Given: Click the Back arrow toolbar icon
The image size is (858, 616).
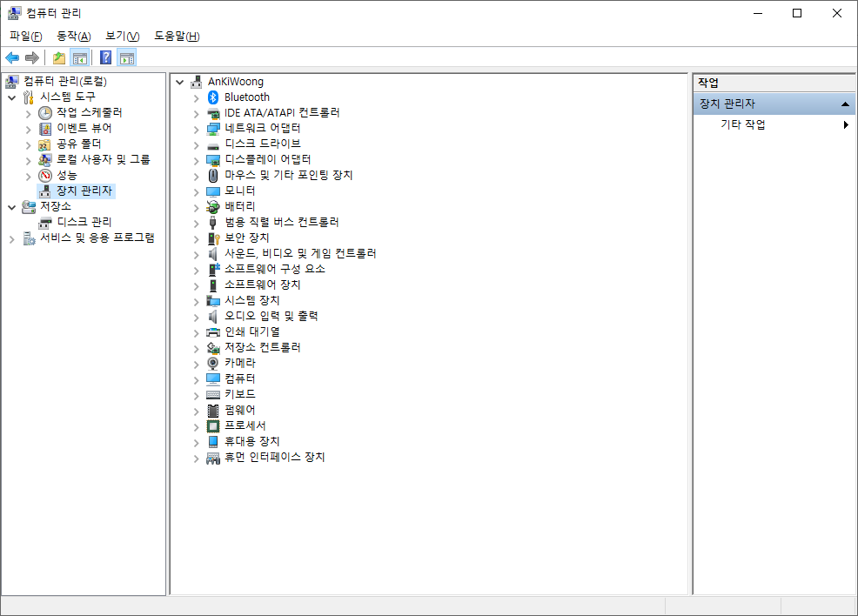Looking at the screenshot, I should coord(12,57).
